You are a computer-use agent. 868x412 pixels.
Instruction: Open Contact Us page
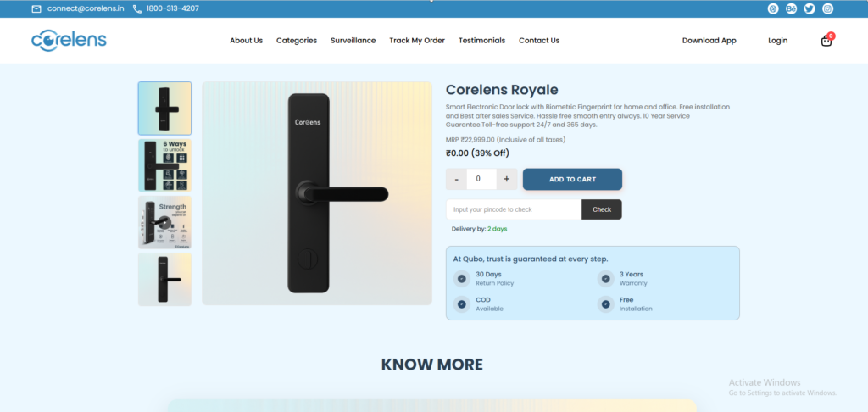[x=539, y=41]
